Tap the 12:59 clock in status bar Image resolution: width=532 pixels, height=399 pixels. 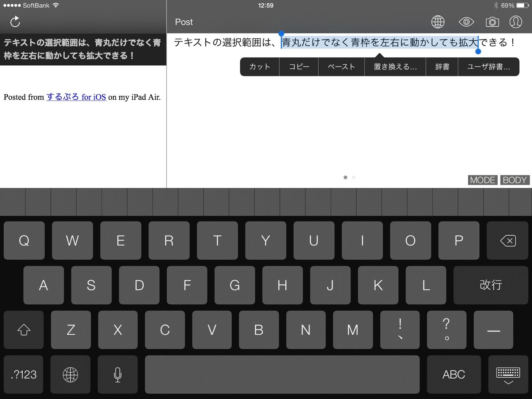coord(266,5)
